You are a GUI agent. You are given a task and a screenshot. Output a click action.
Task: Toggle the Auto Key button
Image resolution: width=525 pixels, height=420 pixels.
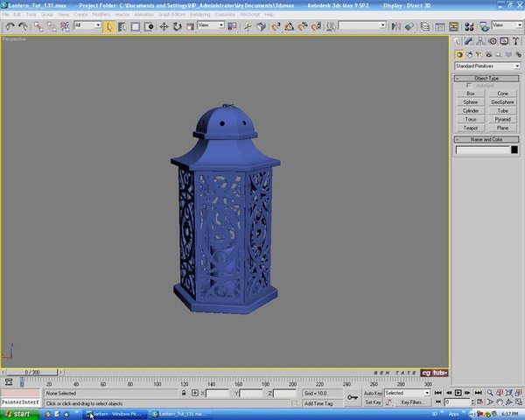[373, 394]
